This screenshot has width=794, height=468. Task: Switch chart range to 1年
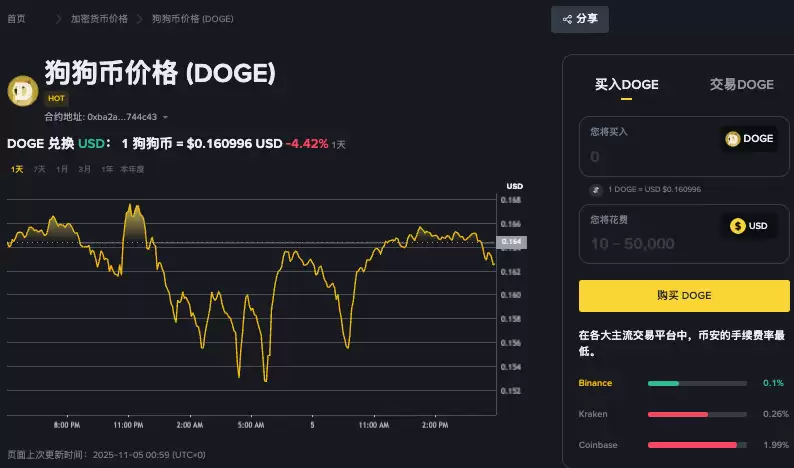click(x=107, y=169)
